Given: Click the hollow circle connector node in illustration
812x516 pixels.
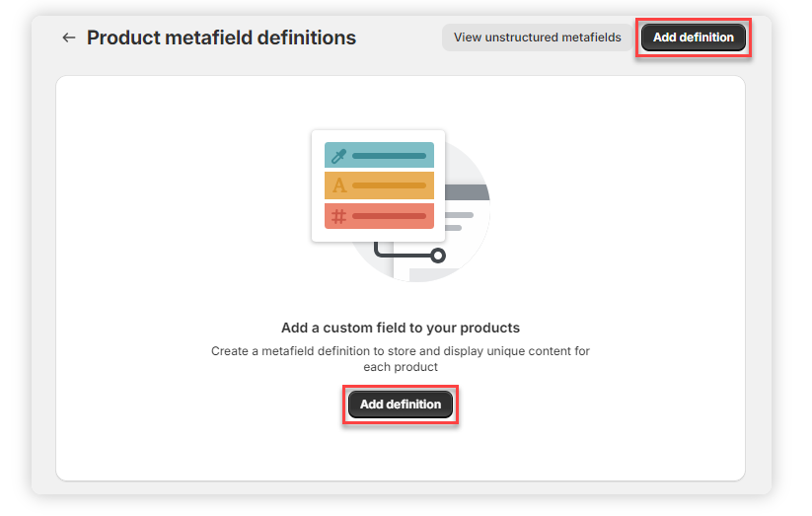Looking at the screenshot, I should pos(438,256).
